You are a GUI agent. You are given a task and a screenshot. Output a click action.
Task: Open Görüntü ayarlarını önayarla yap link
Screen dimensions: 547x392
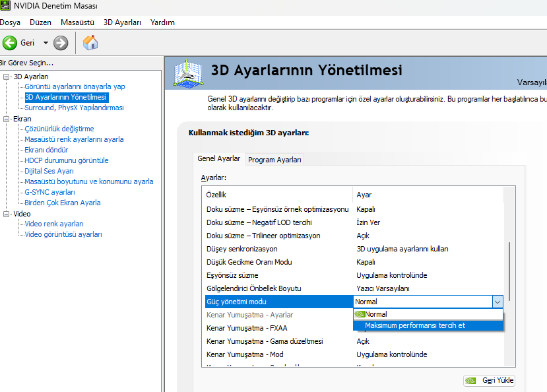click(x=75, y=86)
